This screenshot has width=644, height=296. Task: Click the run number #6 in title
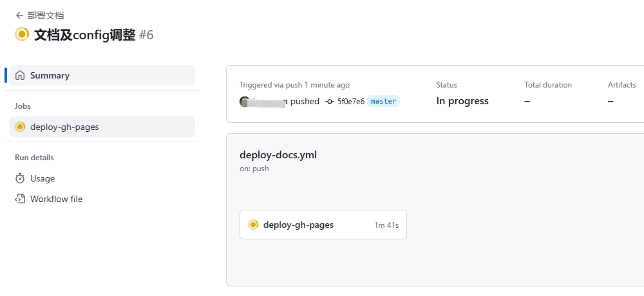click(146, 35)
